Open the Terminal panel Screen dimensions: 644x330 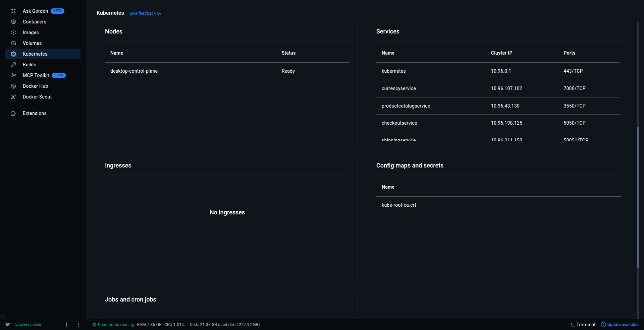point(583,325)
